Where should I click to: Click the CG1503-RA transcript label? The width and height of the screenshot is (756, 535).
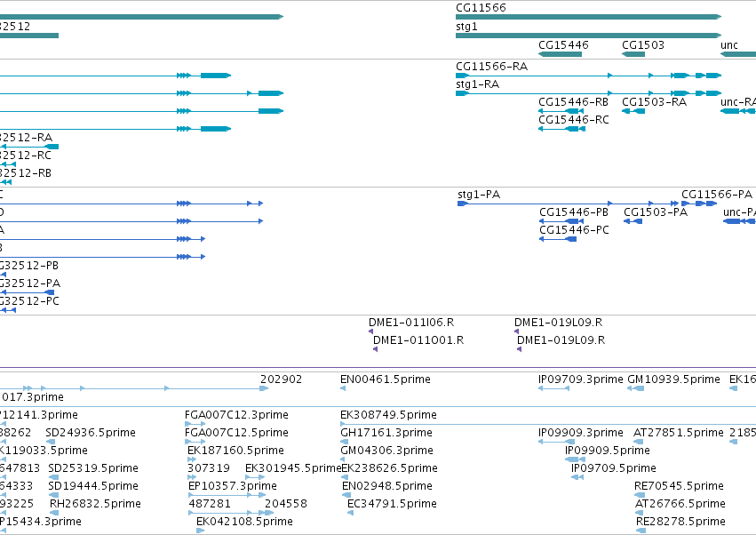coord(654,102)
